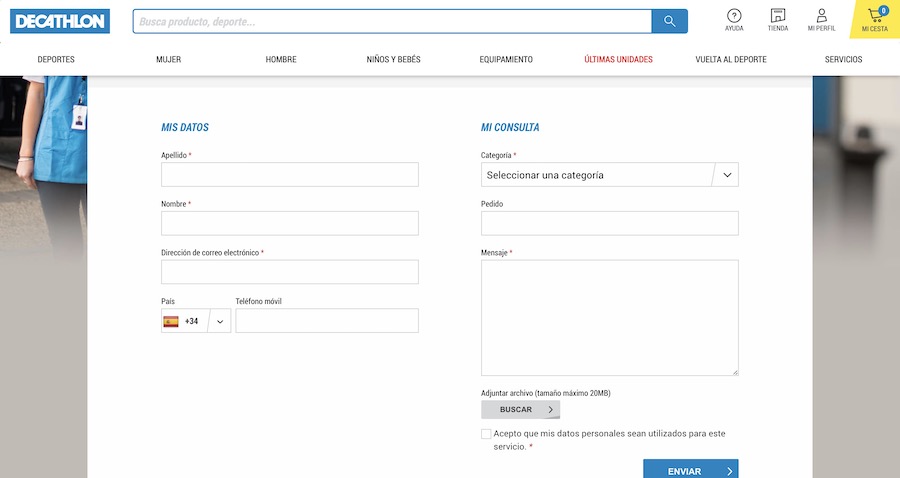Focus the Apellido input field
The width and height of the screenshot is (900, 478).
(289, 175)
